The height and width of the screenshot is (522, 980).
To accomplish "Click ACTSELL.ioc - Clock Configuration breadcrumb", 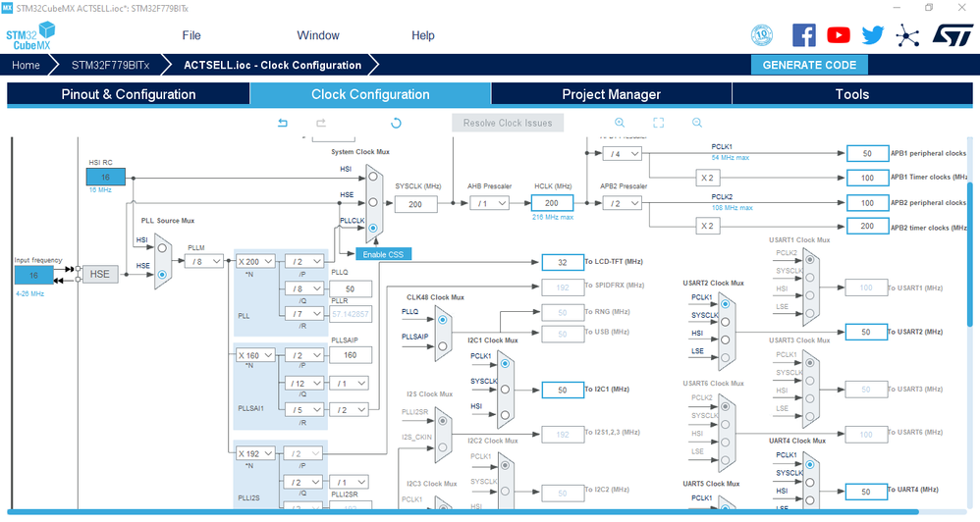I will click(273, 65).
